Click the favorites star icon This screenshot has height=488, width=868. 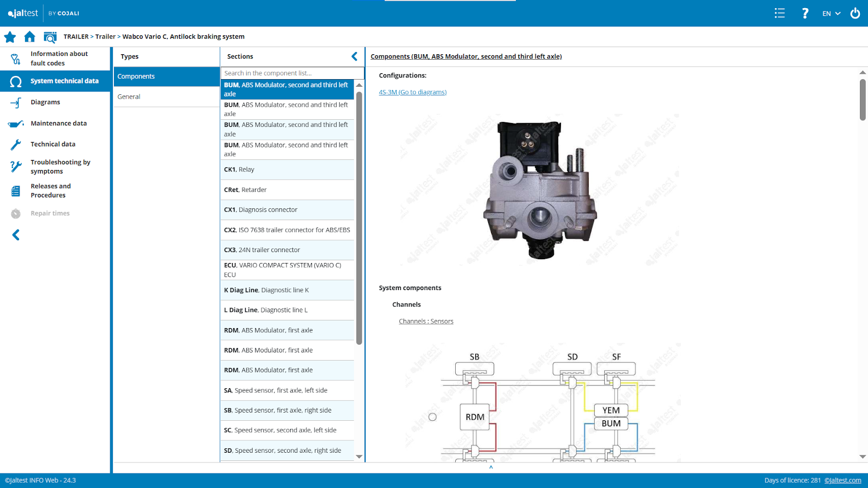10,37
